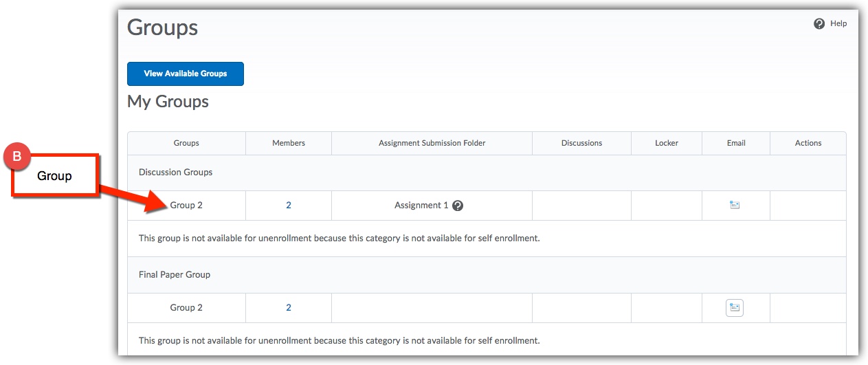
Task: Click the View Available Groups button
Action: coord(186,74)
